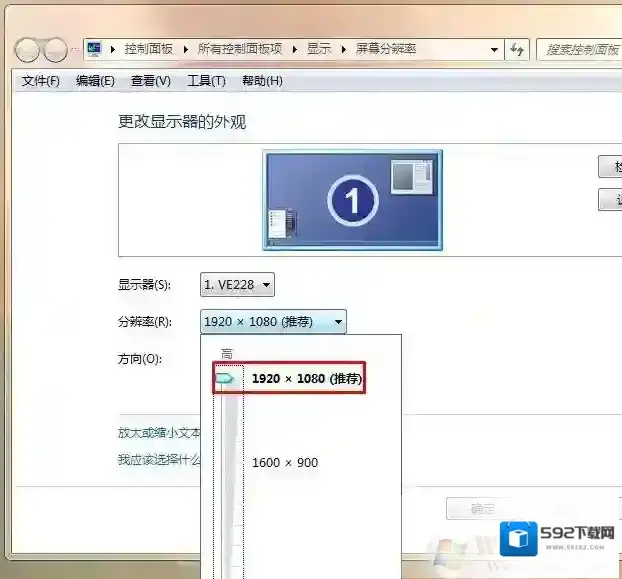Click the Control Panel icon in address bar

click(x=95, y=49)
